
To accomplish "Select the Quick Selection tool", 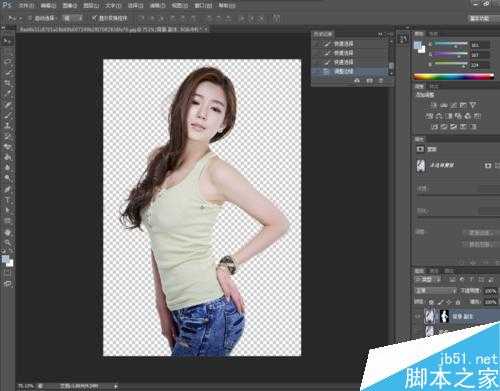I will [7, 73].
